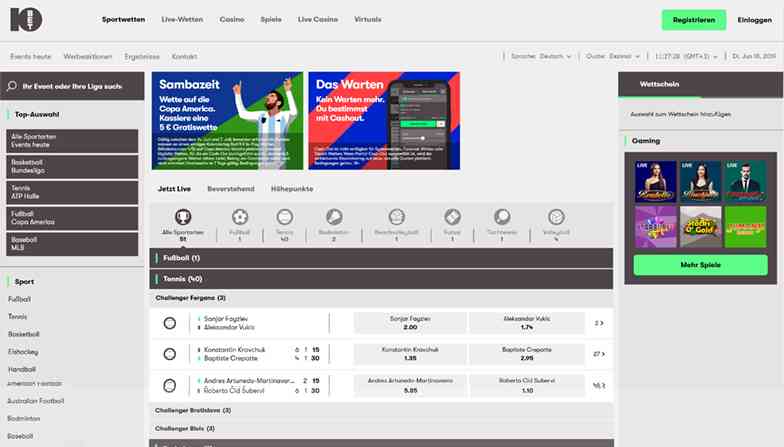Expand the Challenger Bratislava (3) group
This screenshot has width=784, height=447.
point(381,410)
